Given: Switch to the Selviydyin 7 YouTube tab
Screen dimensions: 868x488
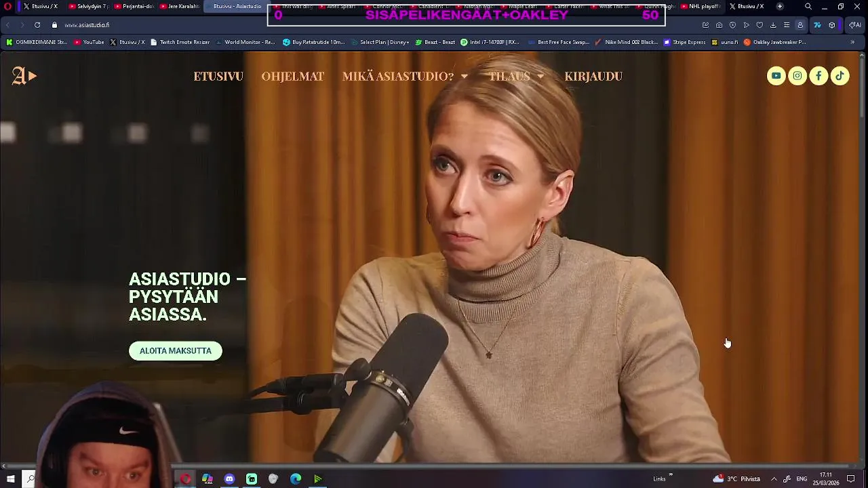Looking at the screenshot, I should click(x=88, y=6).
